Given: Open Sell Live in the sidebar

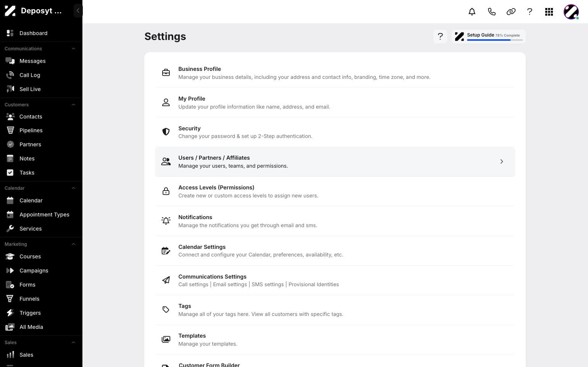Looking at the screenshot, I should [41, 89].
